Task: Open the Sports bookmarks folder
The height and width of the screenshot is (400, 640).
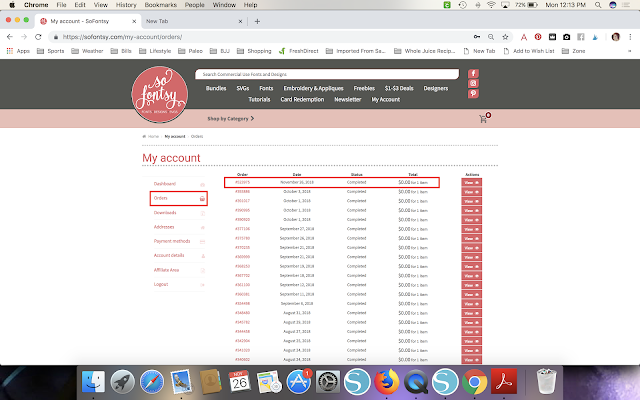Action: 51,51
